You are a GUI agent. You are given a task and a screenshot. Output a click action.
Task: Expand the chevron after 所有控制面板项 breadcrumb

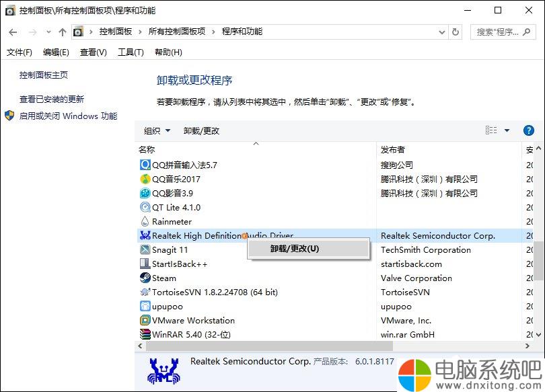[213, 32]
